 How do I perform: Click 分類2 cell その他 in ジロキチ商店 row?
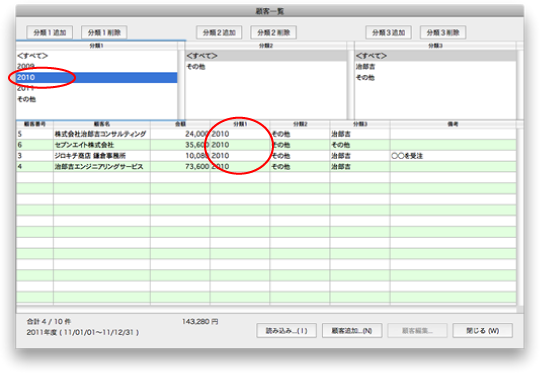click(300, 156)
